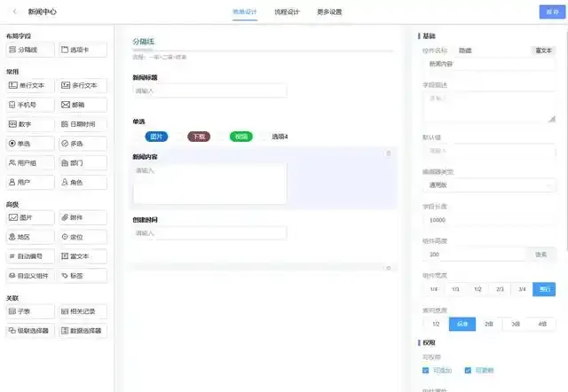Add a 数据选择器 data selector field
The height and width of the screenshot is (392, 568).
pyautogui.click(x=83, y=331)
